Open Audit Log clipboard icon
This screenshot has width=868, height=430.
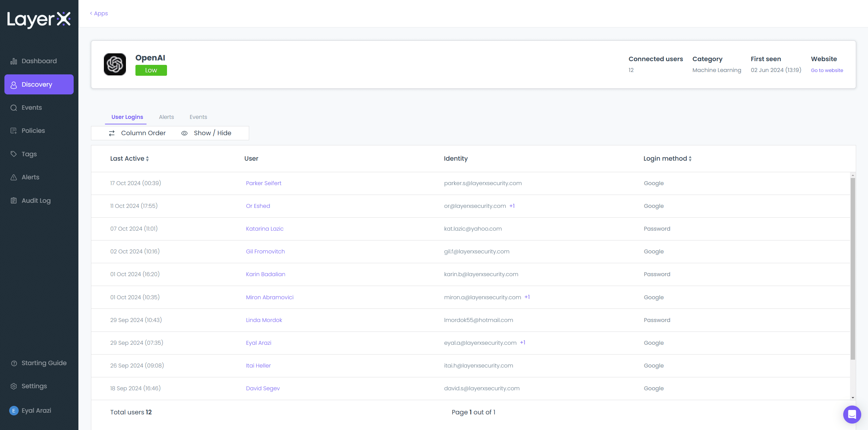14,200
